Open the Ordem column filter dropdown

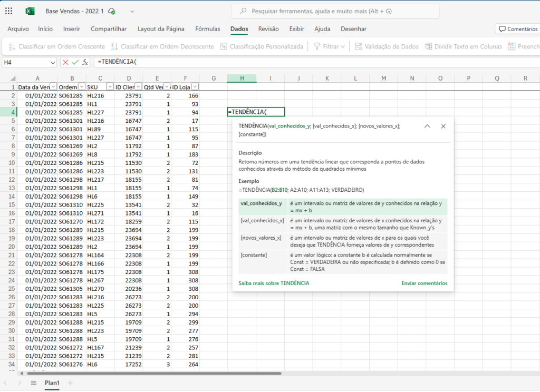(x=82, y=87)
